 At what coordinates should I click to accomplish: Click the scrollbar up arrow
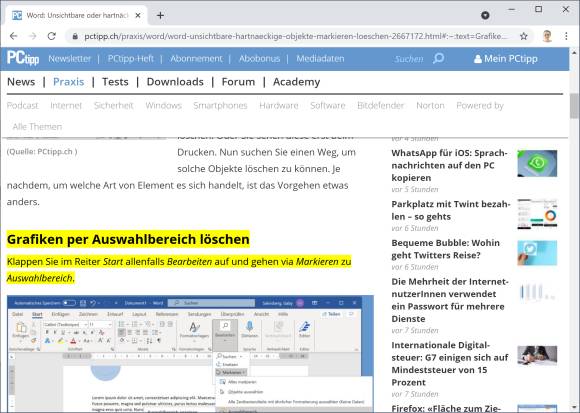click(574, 53)
